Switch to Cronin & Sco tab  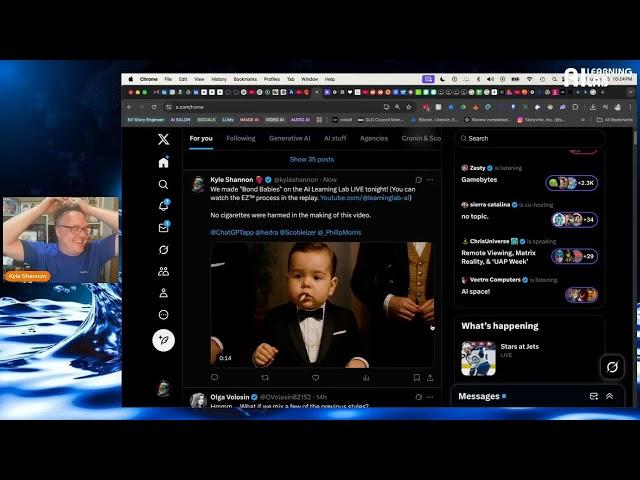tap(421, 138)
